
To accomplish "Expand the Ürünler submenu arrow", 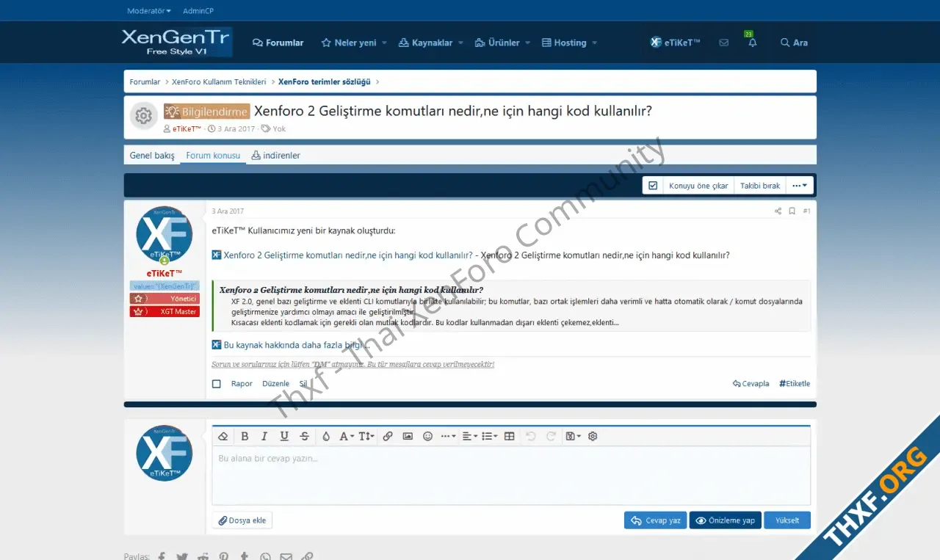I will tap(527, 43).
